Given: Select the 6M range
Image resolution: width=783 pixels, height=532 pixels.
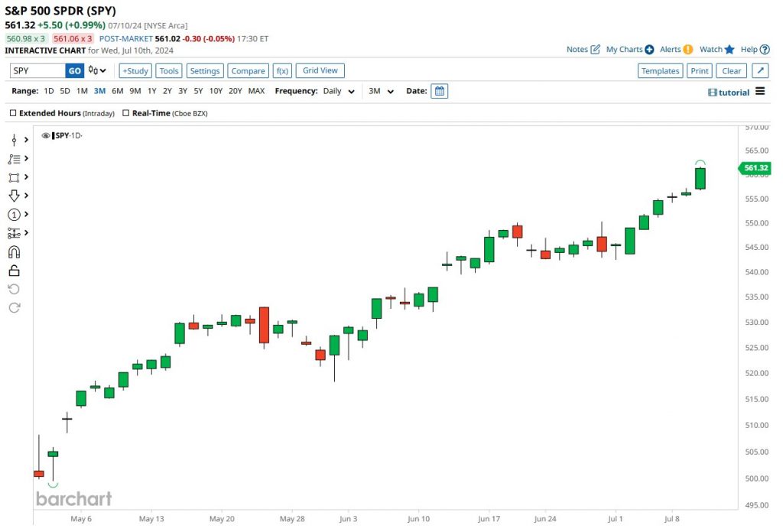Looking at the screenshot, I should pyautogui.click(x=117, y=91).
